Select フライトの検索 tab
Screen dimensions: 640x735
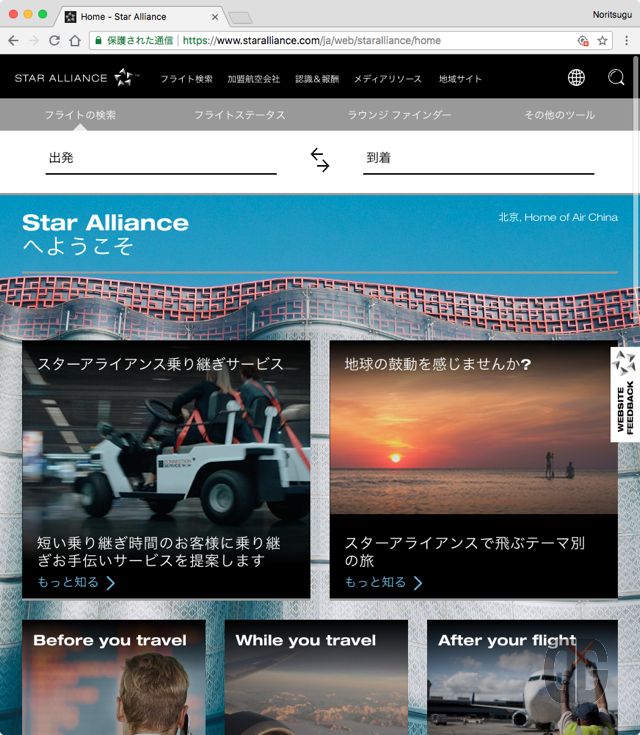coord(80,115)
